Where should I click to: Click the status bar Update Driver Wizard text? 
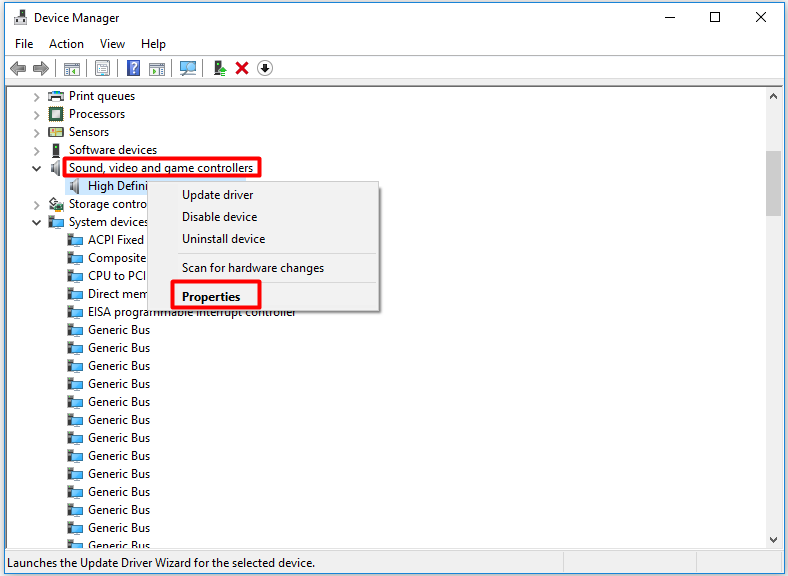pos(161,563)
